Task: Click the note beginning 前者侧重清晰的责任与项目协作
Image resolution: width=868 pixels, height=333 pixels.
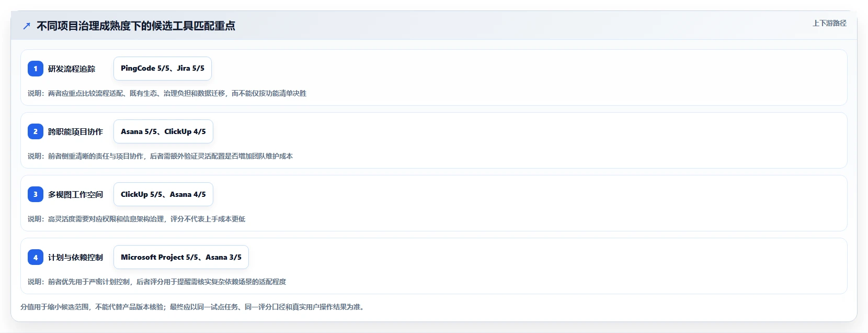Action: (x=160, y=156)
